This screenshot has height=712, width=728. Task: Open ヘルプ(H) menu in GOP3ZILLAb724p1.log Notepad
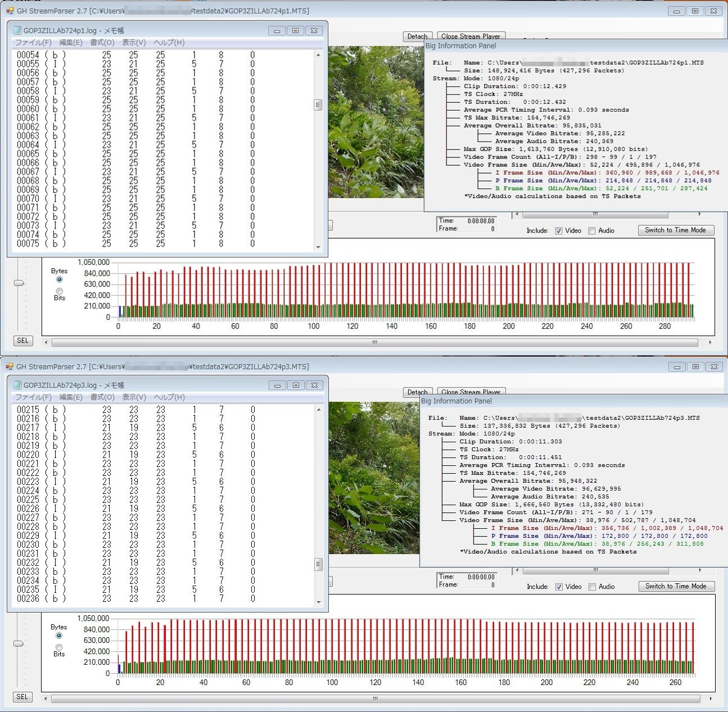(169, 43)
